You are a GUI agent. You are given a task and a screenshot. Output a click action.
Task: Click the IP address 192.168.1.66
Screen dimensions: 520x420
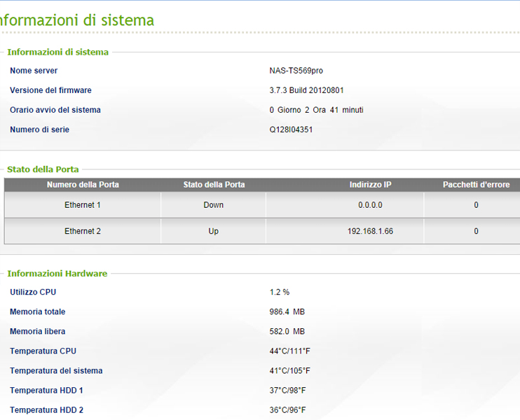tap(370, 231)
